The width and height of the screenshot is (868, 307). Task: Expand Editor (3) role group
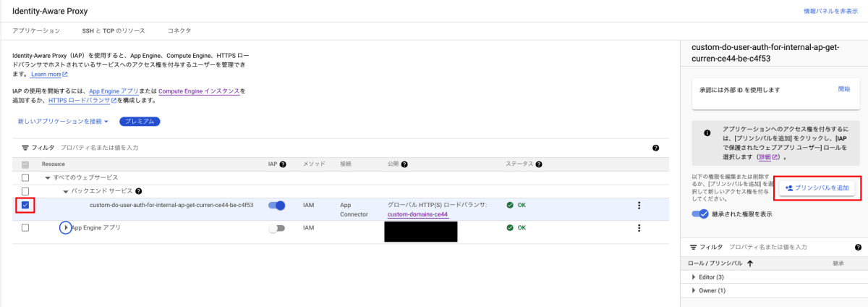click(694, 277)
